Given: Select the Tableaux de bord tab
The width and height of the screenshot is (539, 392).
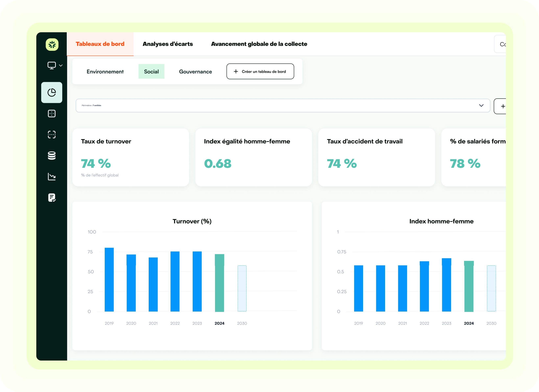Looking at the screenshot, I should click(100, 44).
